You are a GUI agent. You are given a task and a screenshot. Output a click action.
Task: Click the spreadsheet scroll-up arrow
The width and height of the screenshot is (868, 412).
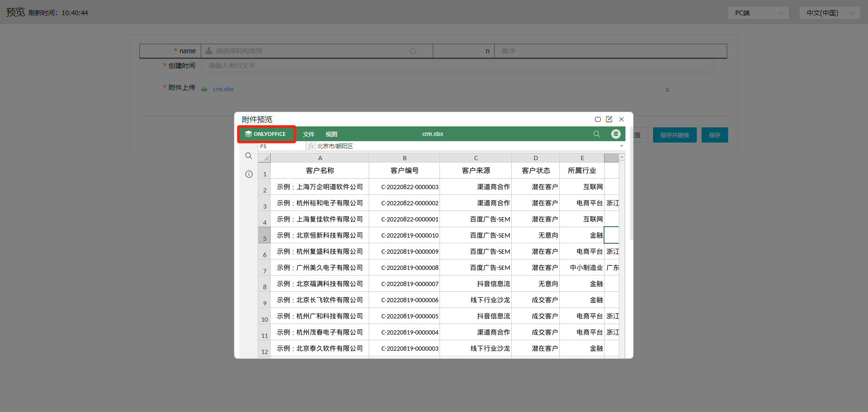point(622,157)
